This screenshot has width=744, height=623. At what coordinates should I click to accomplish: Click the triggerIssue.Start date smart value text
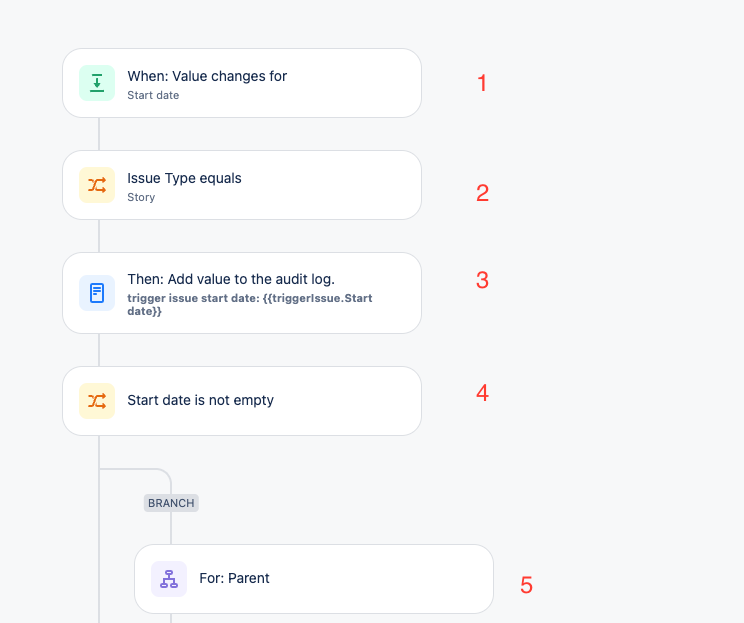click(x=250, y=305)
